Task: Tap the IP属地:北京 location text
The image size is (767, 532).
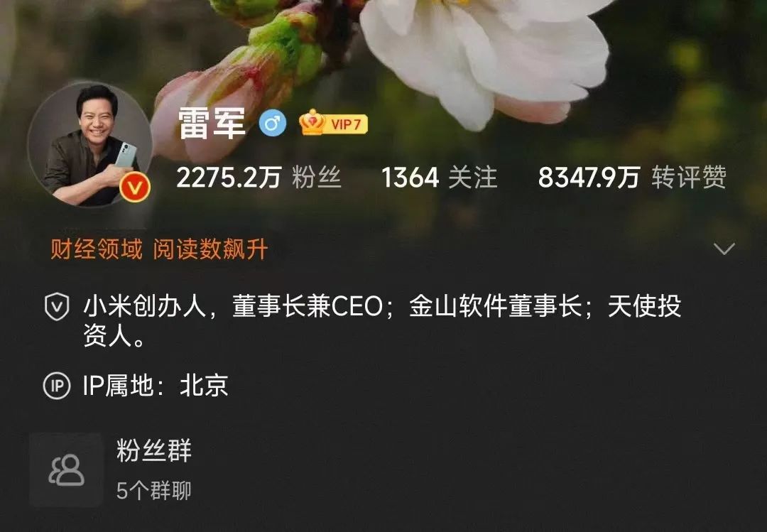Action: (155, 386)
